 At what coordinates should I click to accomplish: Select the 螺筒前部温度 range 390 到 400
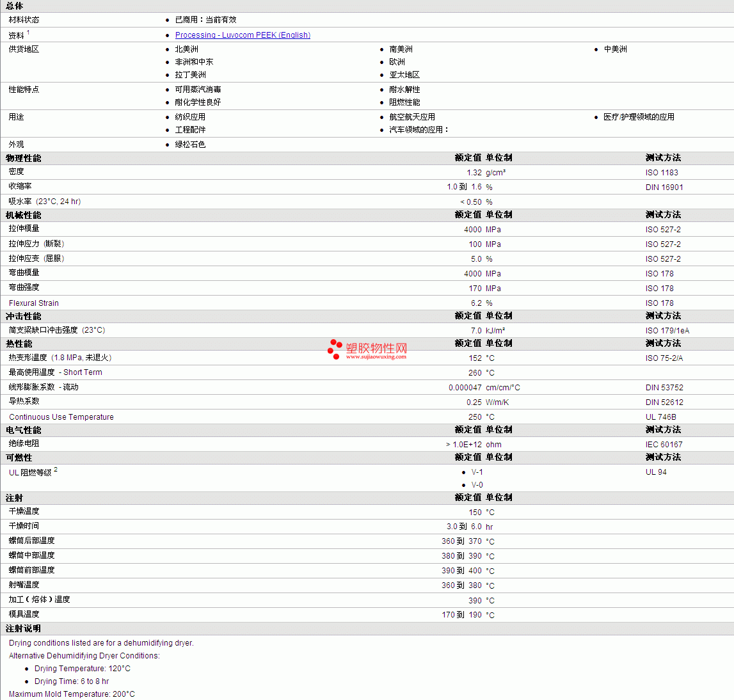coord(461,571)
